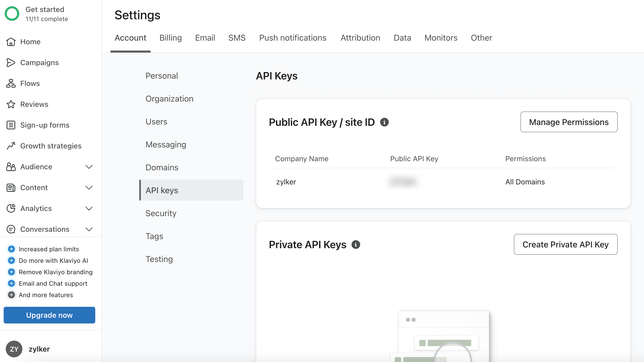Viewport: 644px width, 362px height.
Task: Click info icon beside Private API Keys
Action: coord(356,245)
